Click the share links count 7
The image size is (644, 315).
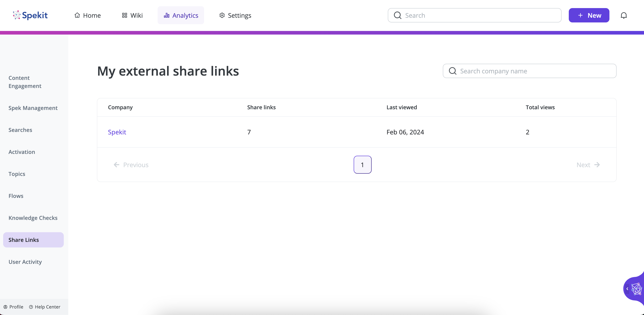point(249,132)
